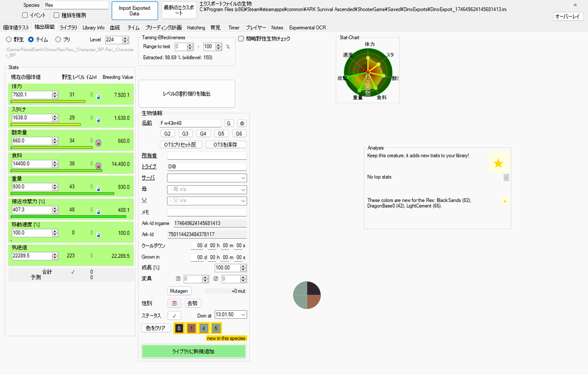The width and height of the screenshot is (588, 375).
Task: Toggle the lock icon for 重量 stat
Action: tap(98, 189)
